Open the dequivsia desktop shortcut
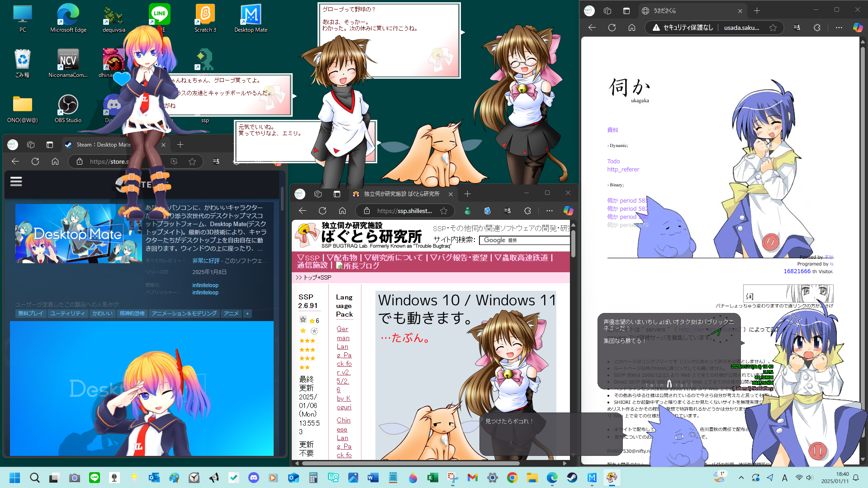The width and height of the screenshot is (868, 488). 114,19
